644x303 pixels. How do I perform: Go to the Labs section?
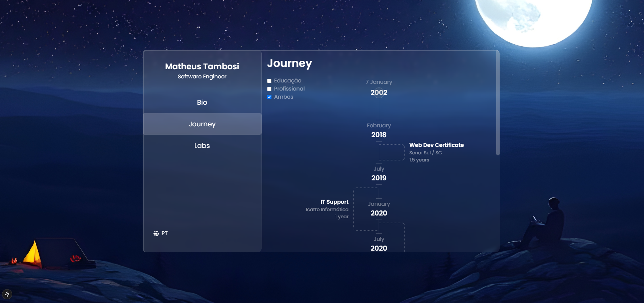202,146
